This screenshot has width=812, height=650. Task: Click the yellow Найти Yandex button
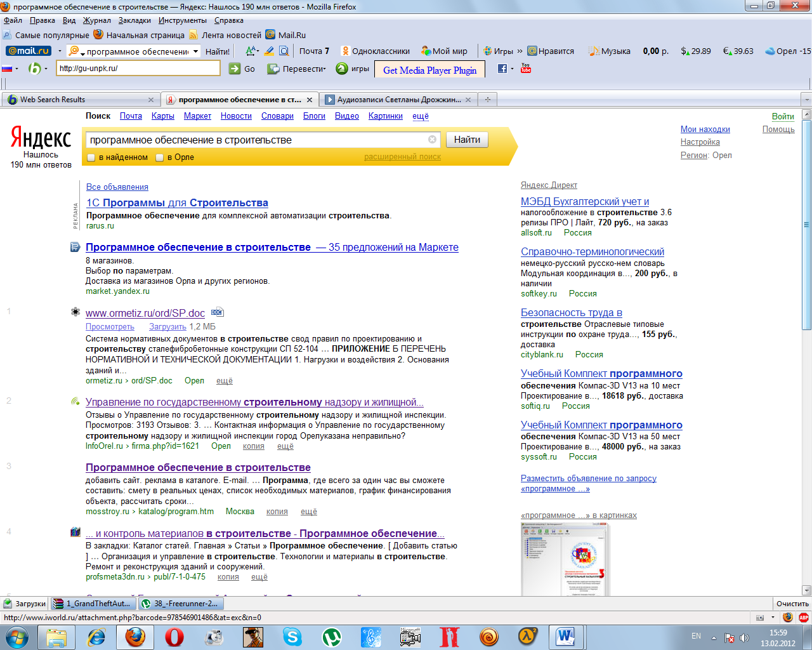click(467, 140)
